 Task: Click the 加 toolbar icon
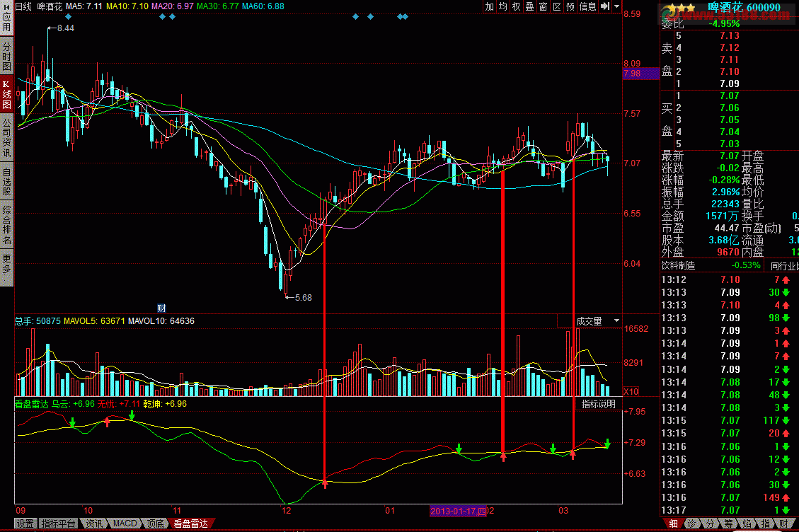(x=490, y=6)
